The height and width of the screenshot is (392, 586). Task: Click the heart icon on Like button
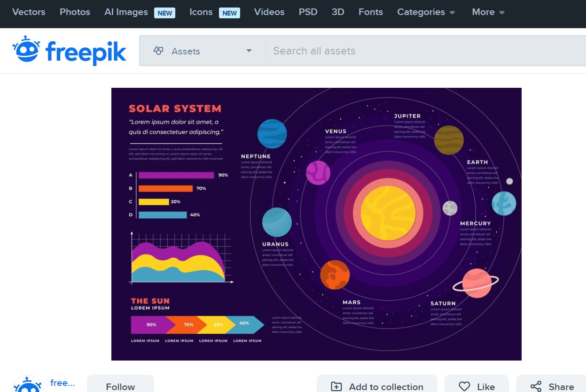pos(464,386)
